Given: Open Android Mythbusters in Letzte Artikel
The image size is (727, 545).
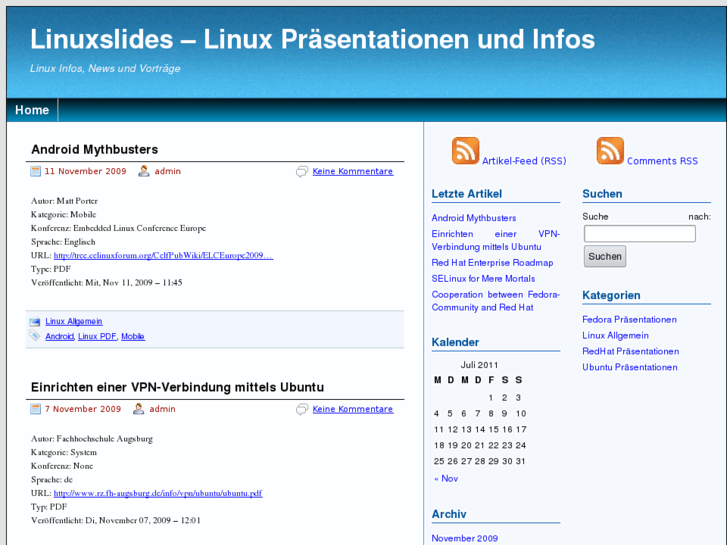Looking at the screenshot, I should pyautogui.click(x=473, y=218).
